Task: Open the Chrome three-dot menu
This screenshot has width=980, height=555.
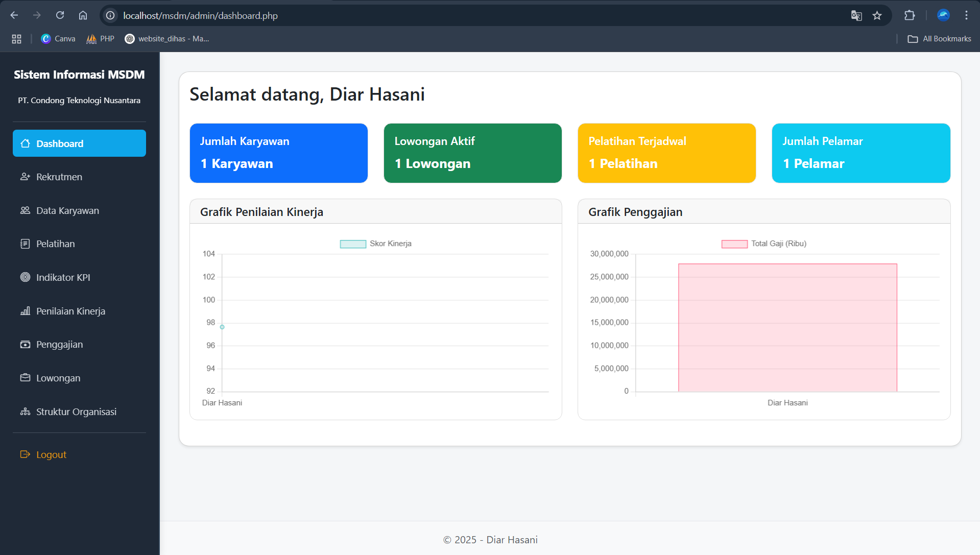Action: (x=966, y=15)
